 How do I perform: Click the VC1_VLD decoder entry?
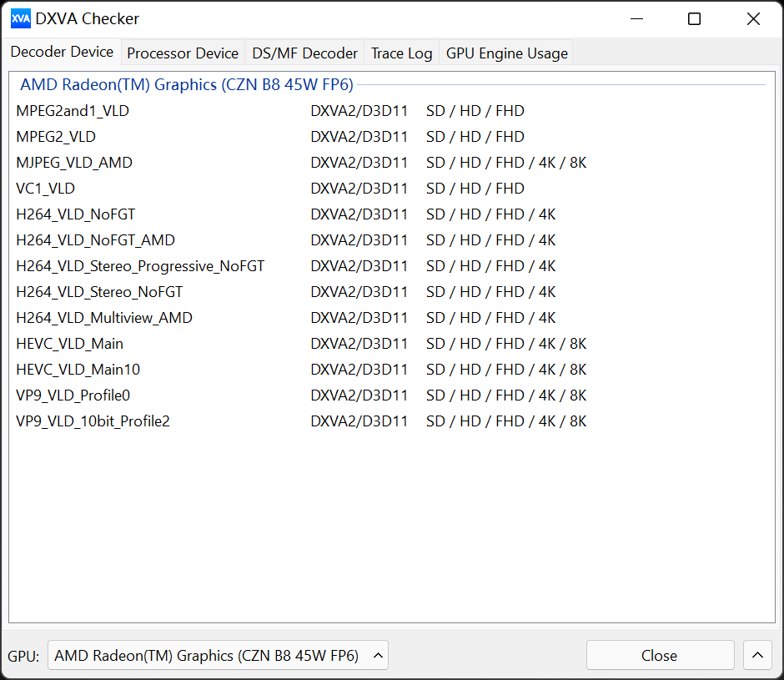(x=46, y=189)
